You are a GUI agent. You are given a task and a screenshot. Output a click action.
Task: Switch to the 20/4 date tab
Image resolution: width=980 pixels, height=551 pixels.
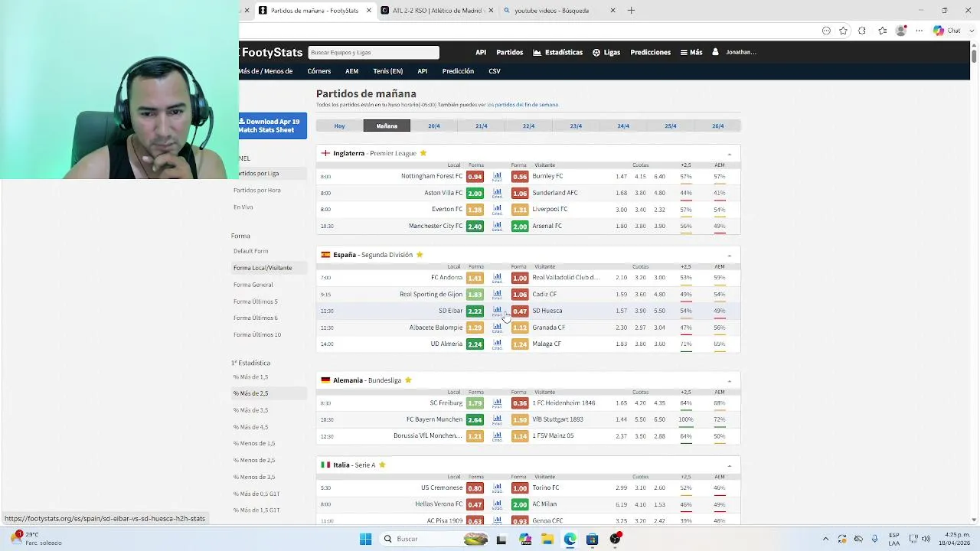tap(434, 126)
